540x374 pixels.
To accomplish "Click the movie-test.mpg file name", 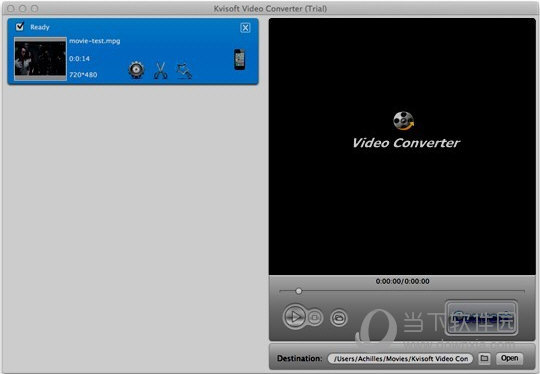I will (x=95, y=41).
